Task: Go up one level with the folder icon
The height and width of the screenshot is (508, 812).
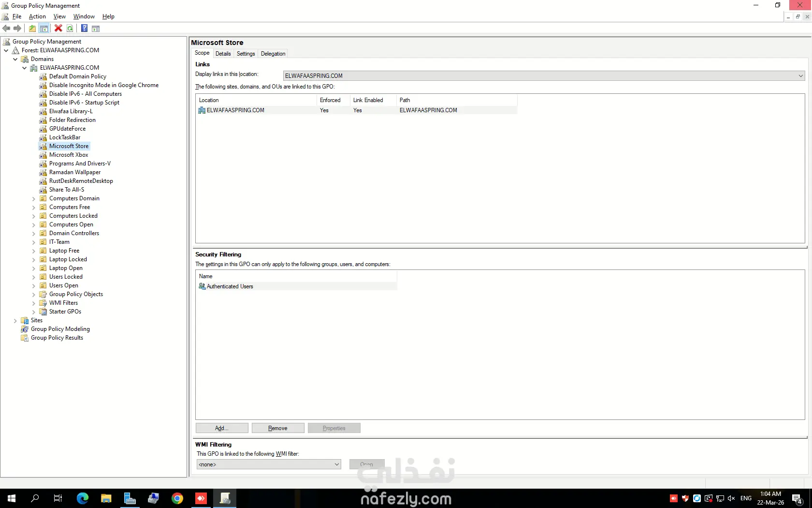Action: (32, 29)
